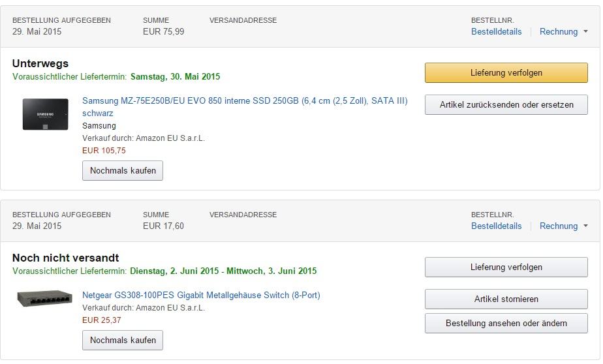
Task: Open the Netgear GS308-100PES Gigabit Switch link
Action: (x=201, y=295)
